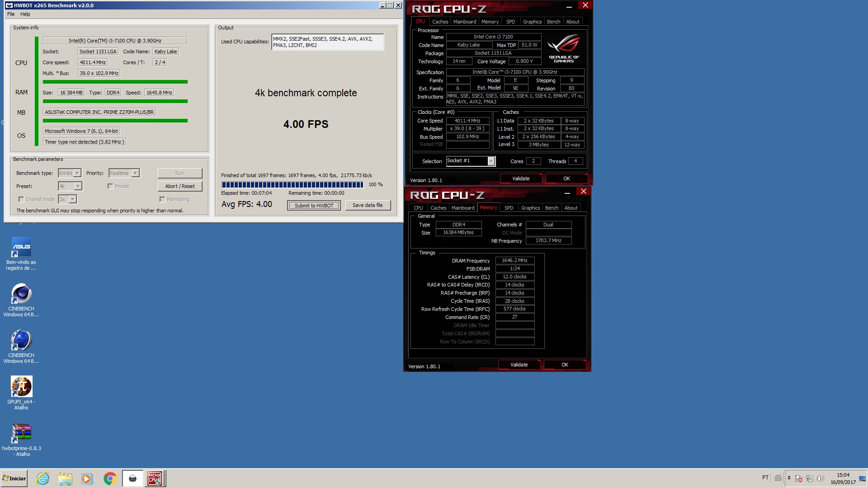Launch the GPUPI_x64 Atalho shortcut

tap(21, 393)
